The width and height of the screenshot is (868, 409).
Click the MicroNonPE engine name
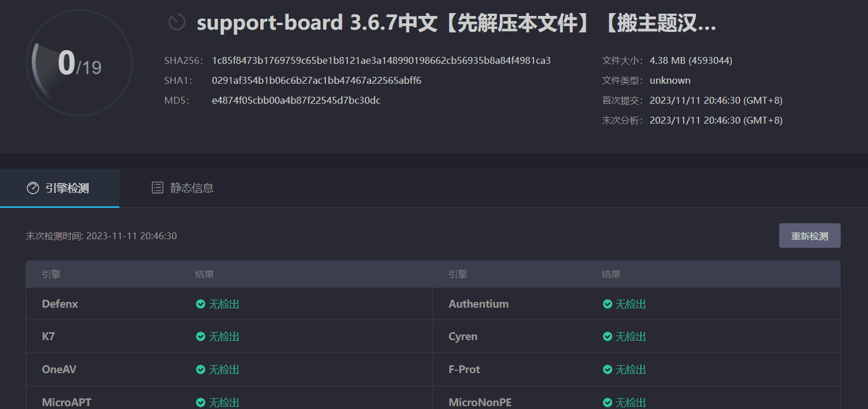point(480,403)
